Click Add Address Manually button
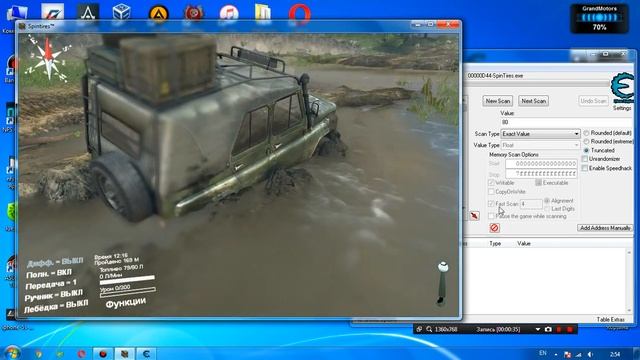 605,228
